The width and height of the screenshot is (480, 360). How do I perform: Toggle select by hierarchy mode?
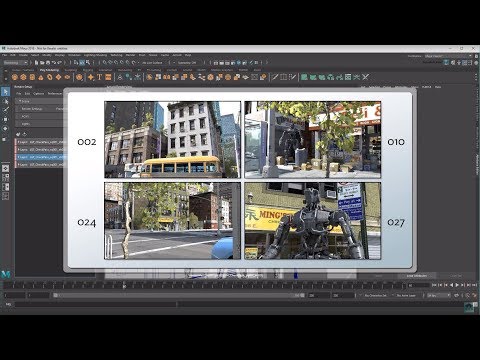click(x=76, y=62)
